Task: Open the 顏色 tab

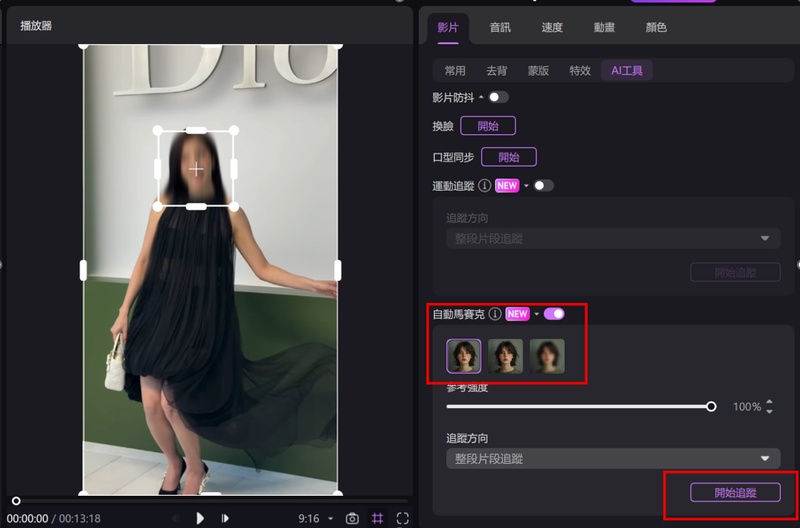Action: coord(656,28)
